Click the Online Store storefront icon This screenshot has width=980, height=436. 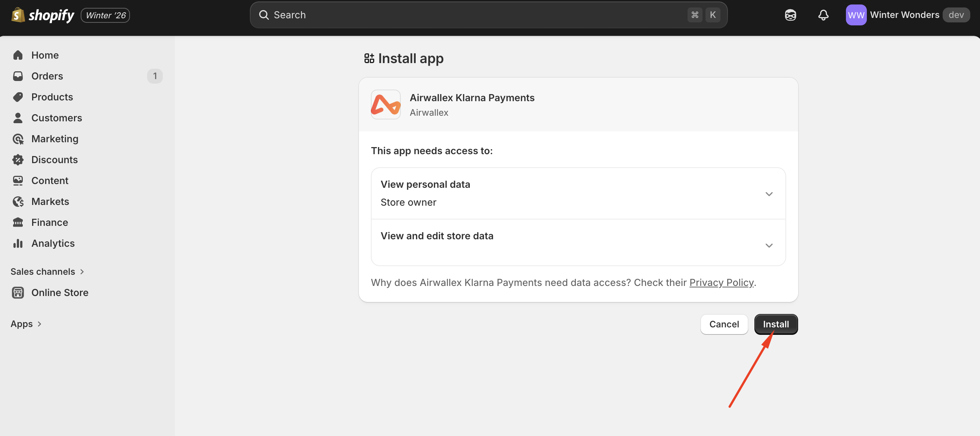[x=18, y=293]
